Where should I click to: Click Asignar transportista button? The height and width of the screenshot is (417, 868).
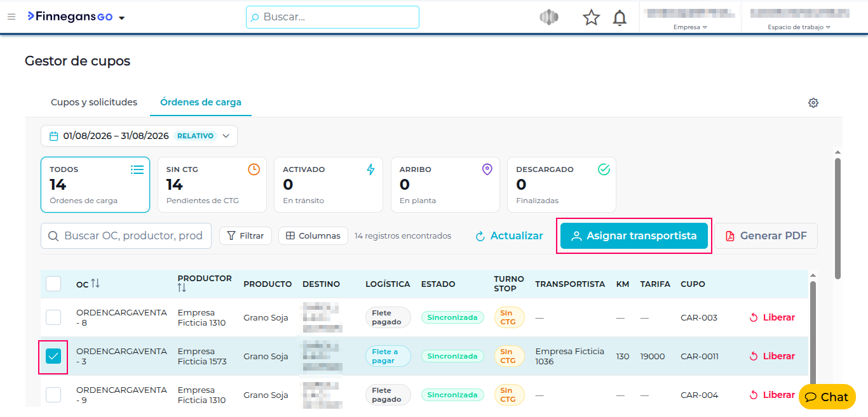pos(634,235)
